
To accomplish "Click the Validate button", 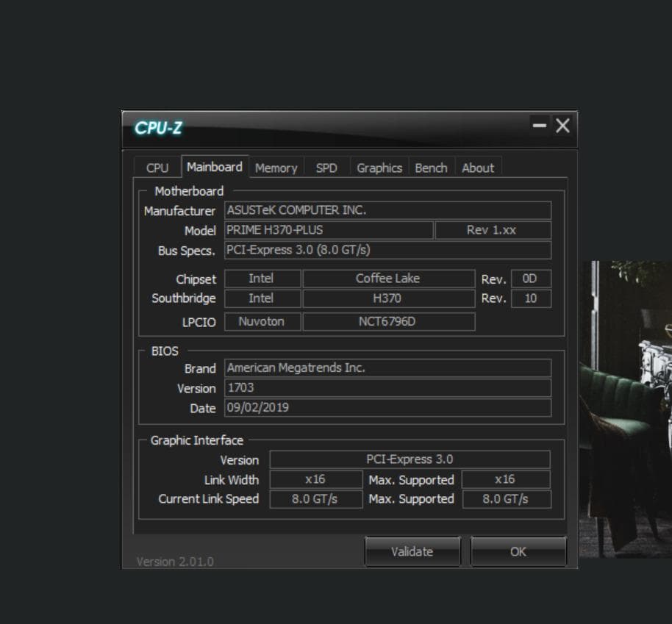I will tap(412, 551).
